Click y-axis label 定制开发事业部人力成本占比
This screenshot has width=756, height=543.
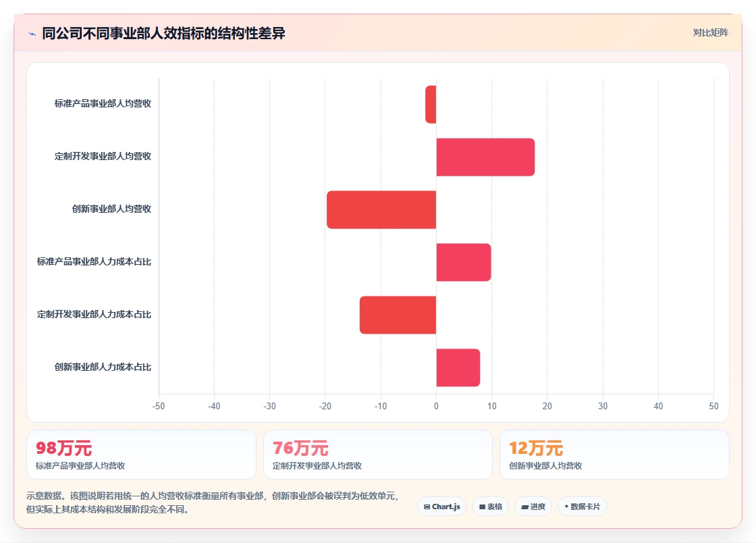[x=94, y=314]
